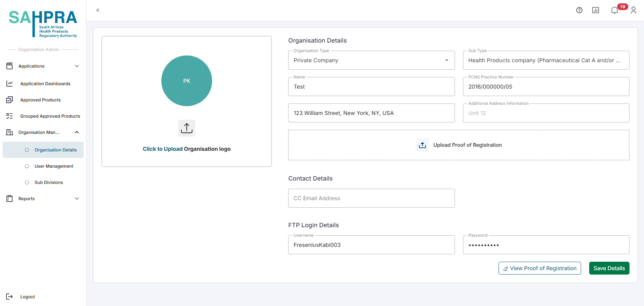Open the User Management submenu item
This screenshot has width=644, height=306.
coord(54,166)
